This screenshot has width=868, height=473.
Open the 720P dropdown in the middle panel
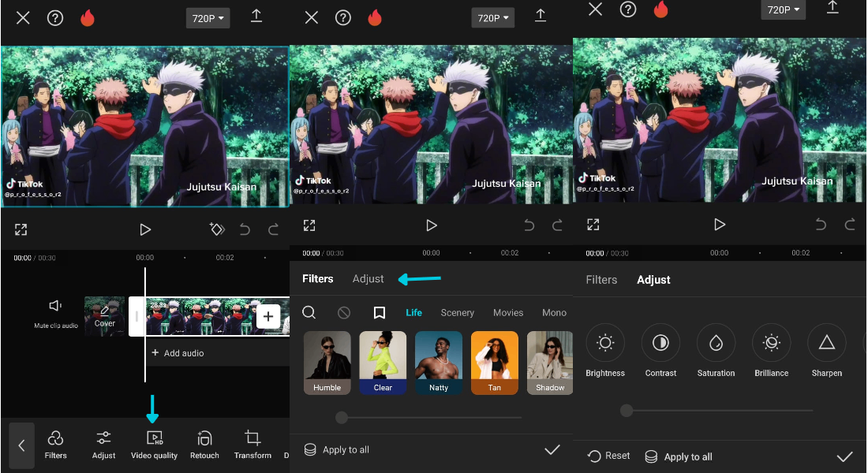coord(492,17)
